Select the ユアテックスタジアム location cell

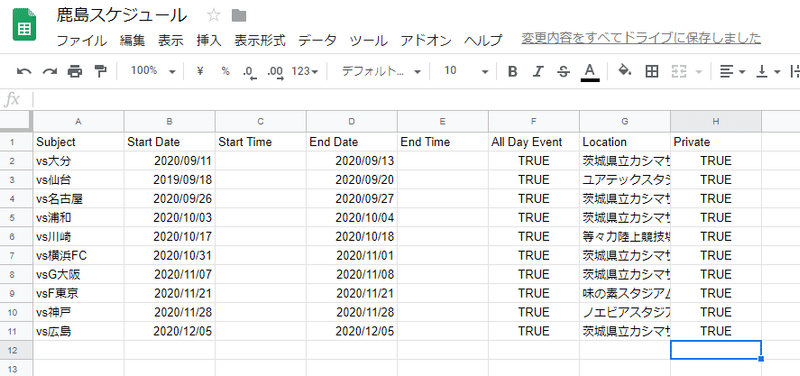(625, 180)
